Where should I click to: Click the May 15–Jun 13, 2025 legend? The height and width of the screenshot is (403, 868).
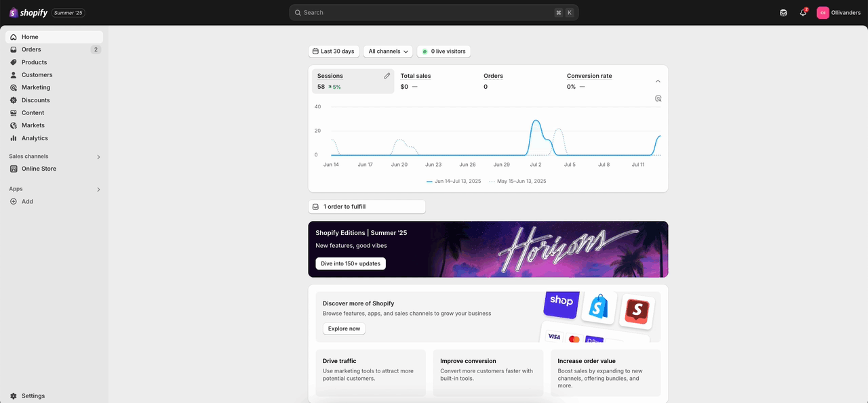(517, 182)
